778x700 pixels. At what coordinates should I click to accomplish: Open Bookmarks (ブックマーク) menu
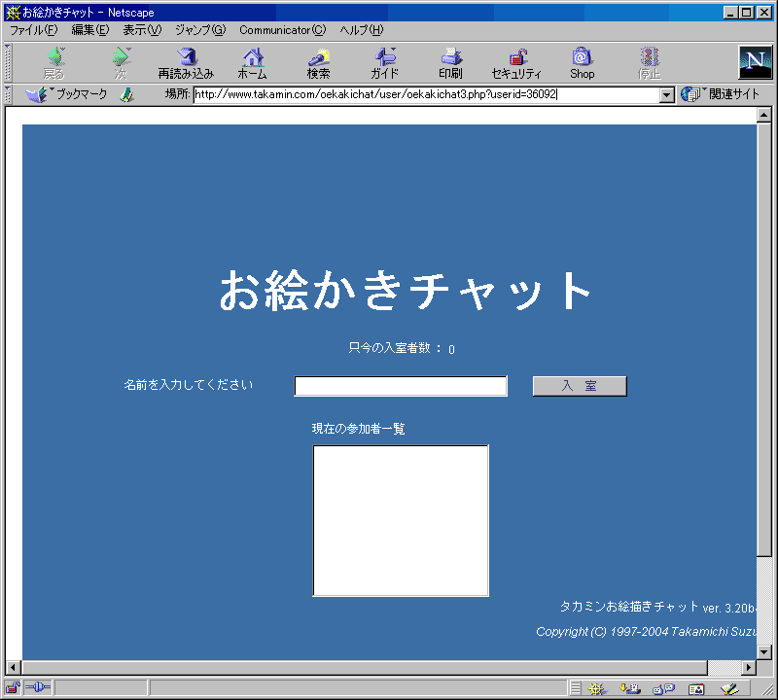point(66,94)
